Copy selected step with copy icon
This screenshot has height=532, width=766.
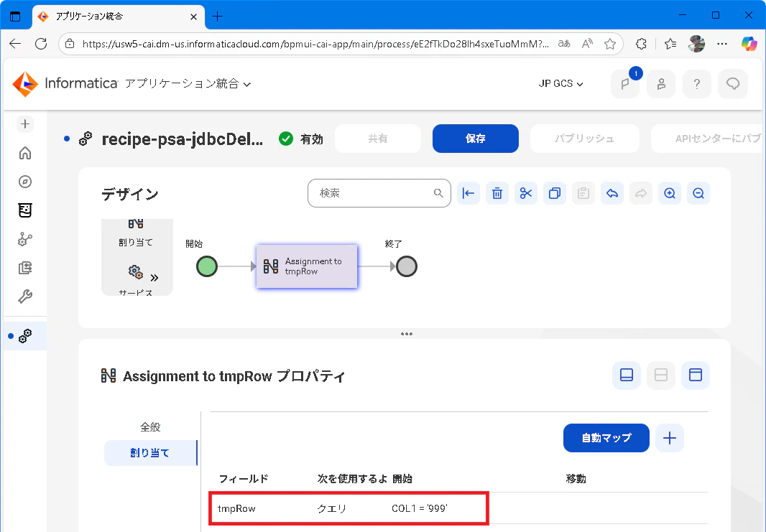(555, 193)
